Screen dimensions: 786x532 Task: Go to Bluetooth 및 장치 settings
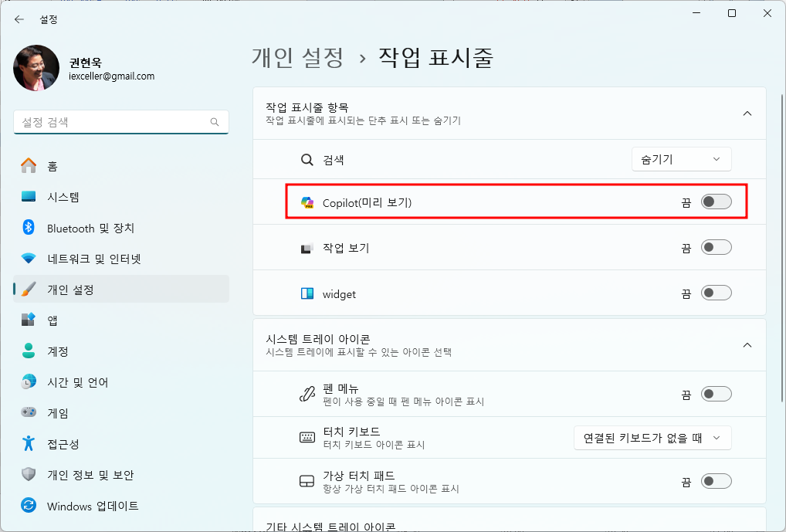pos(120,228)
